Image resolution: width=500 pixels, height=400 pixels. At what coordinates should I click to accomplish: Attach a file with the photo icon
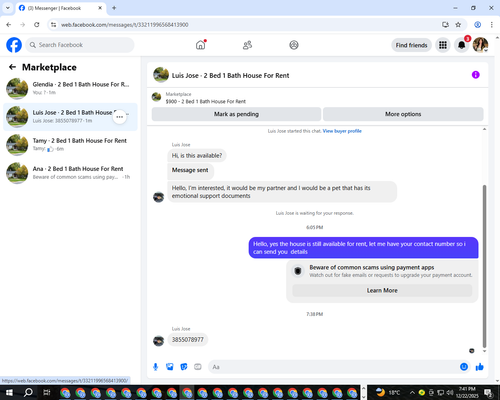tap(170, 367)
